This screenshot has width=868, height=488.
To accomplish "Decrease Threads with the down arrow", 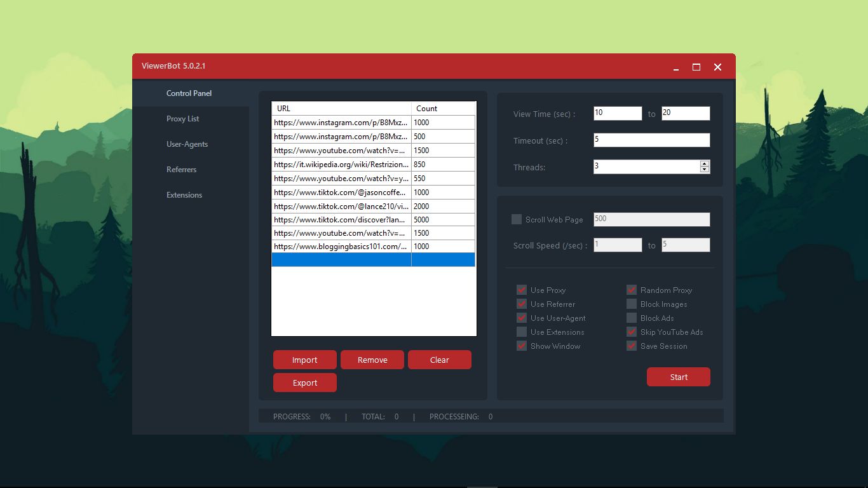I will point(704,170).
